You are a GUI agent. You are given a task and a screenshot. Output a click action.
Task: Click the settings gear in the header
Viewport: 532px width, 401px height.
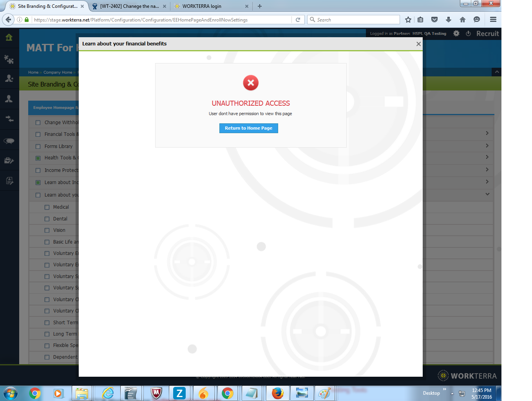coord(456,33)
